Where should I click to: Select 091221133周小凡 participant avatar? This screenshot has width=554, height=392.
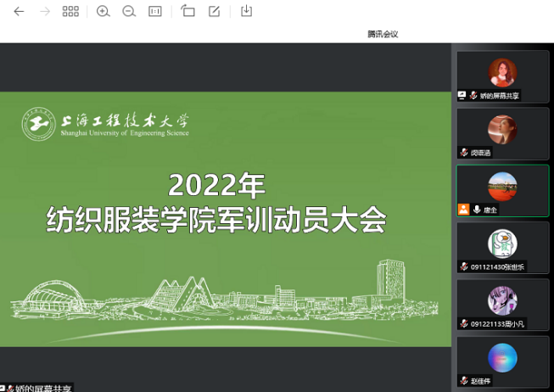502,300
